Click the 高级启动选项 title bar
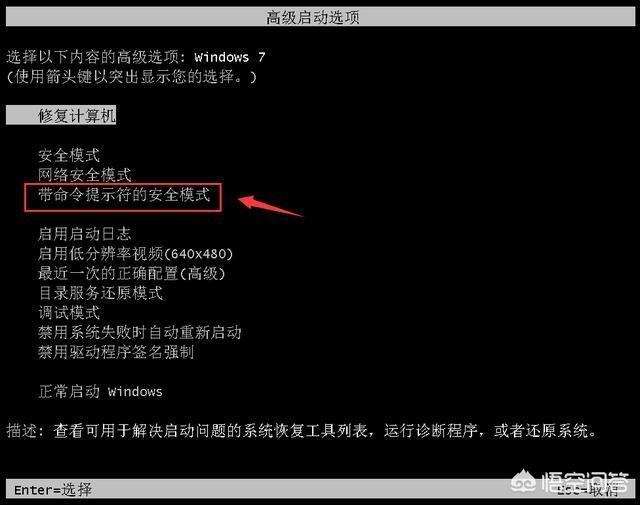 point(320,17)
